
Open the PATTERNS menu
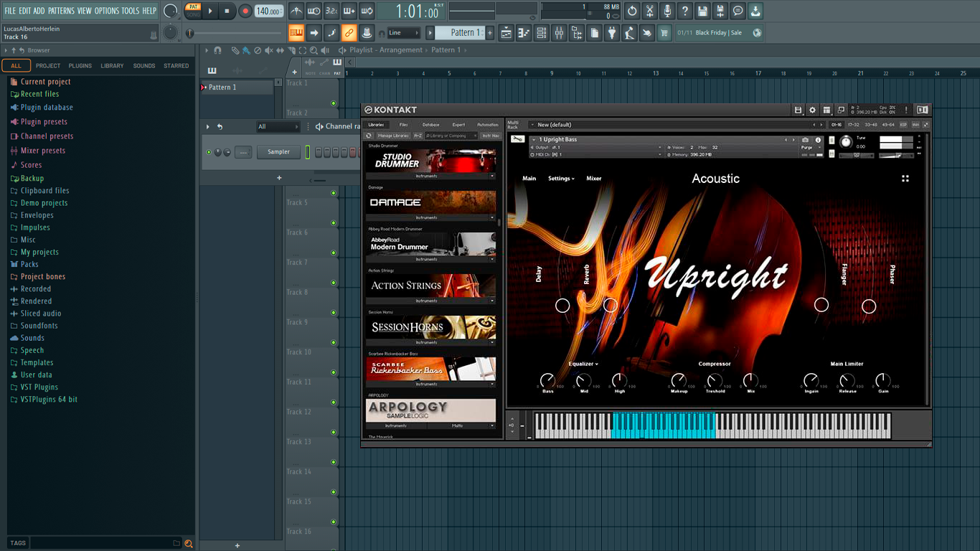[x=61, y=11]
